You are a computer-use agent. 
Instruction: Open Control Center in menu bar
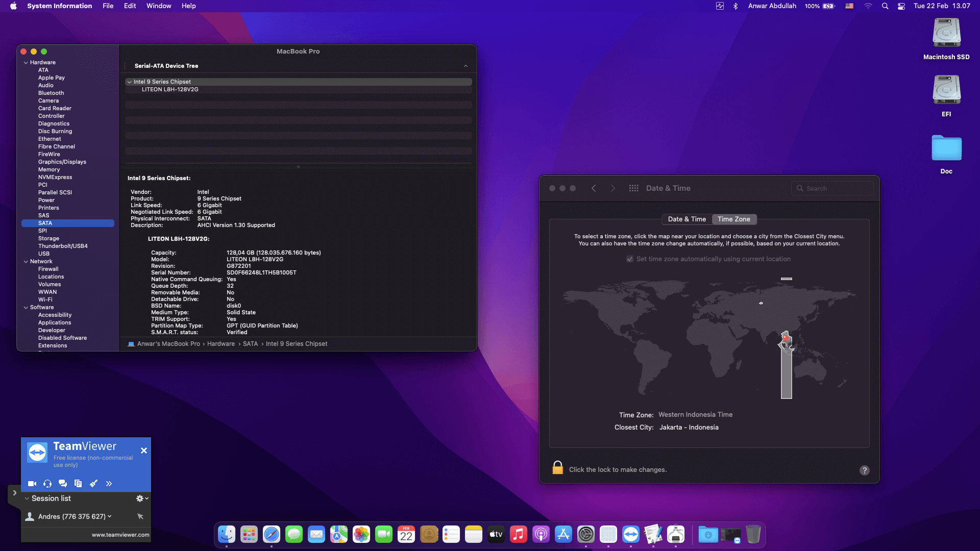pos(901,6)
